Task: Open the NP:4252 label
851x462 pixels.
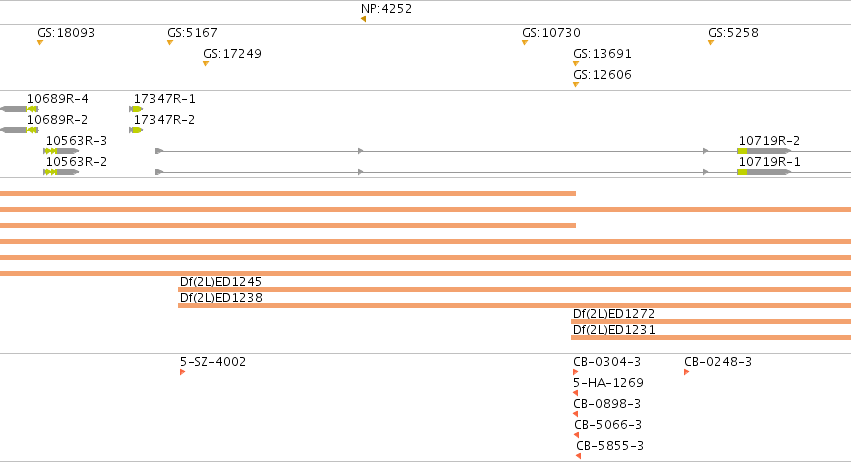Action: pyautogui.click(x=386, y=9)
